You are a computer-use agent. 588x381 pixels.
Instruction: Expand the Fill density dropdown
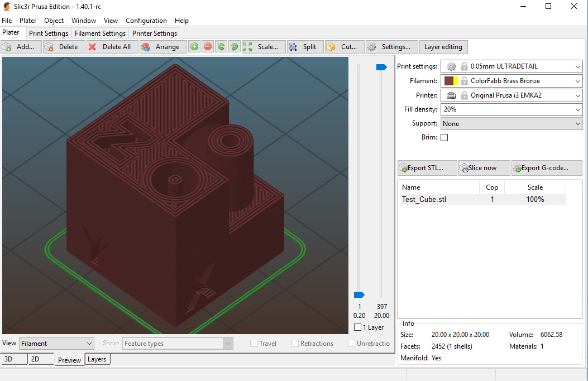(x=577, y=109)
